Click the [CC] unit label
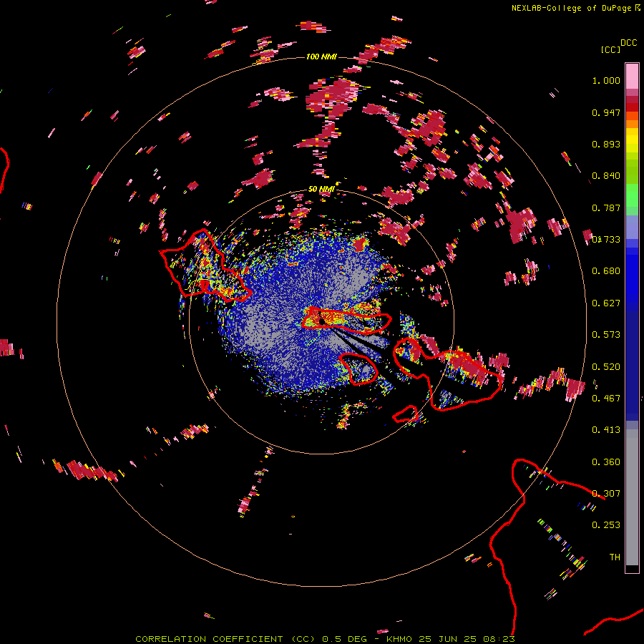644x644 pixels. tap(610, 49)
